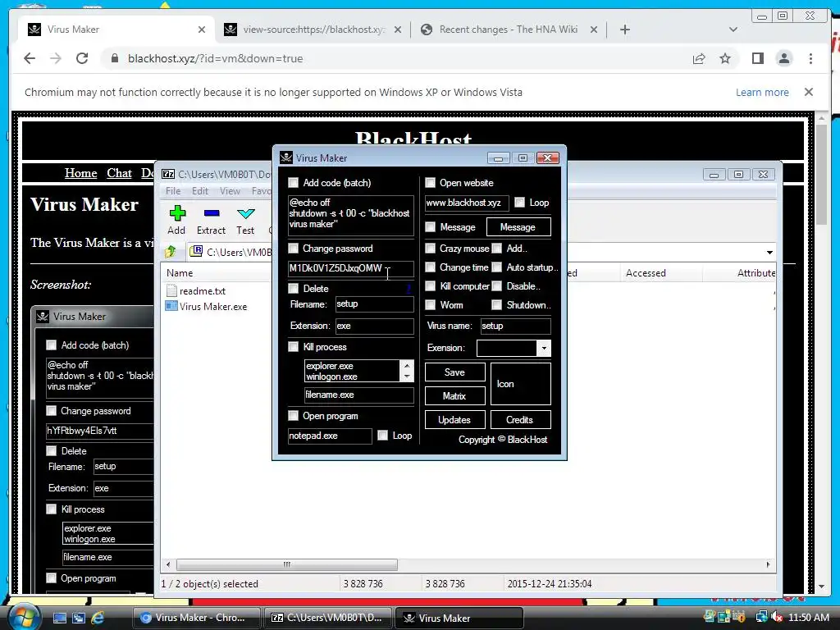Click the webpage vertical scrollbar down arrow
This screenshot has height=630, width=840.
821,587
